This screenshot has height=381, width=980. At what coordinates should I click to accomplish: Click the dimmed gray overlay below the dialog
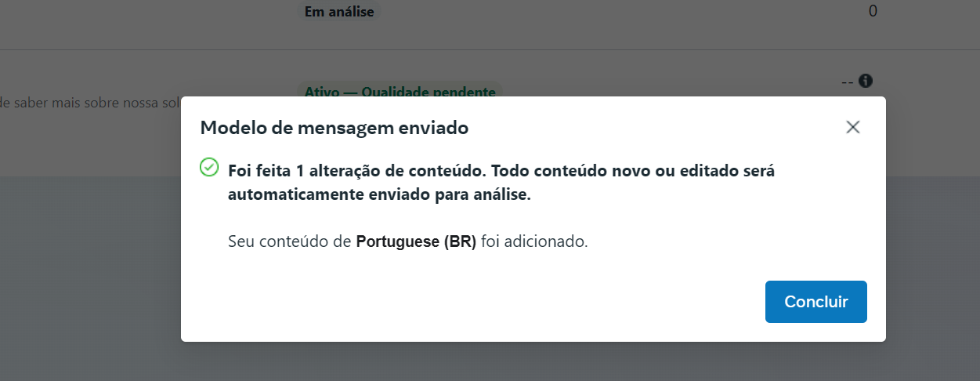click(x=490, y=361)
